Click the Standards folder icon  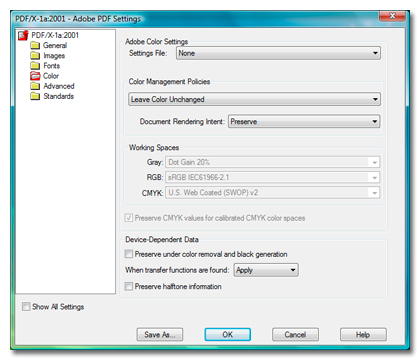click(35, 96)
